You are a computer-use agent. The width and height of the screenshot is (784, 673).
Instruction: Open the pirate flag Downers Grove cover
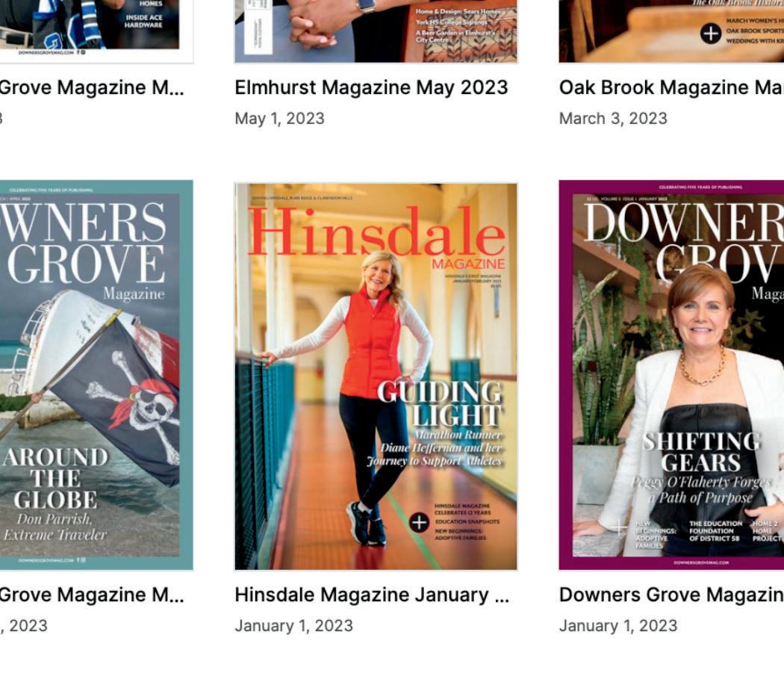(x=96, y=375)
